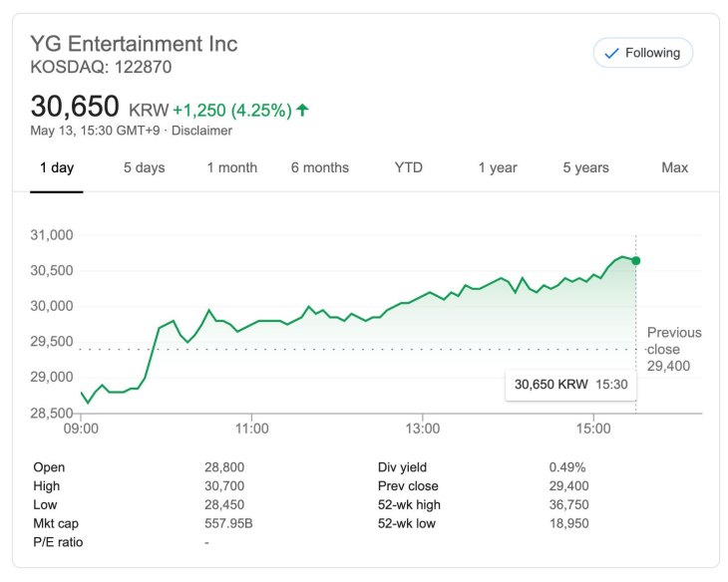Open the 6 months chart tab
The image size is (728, 582).
coord(320,167)
